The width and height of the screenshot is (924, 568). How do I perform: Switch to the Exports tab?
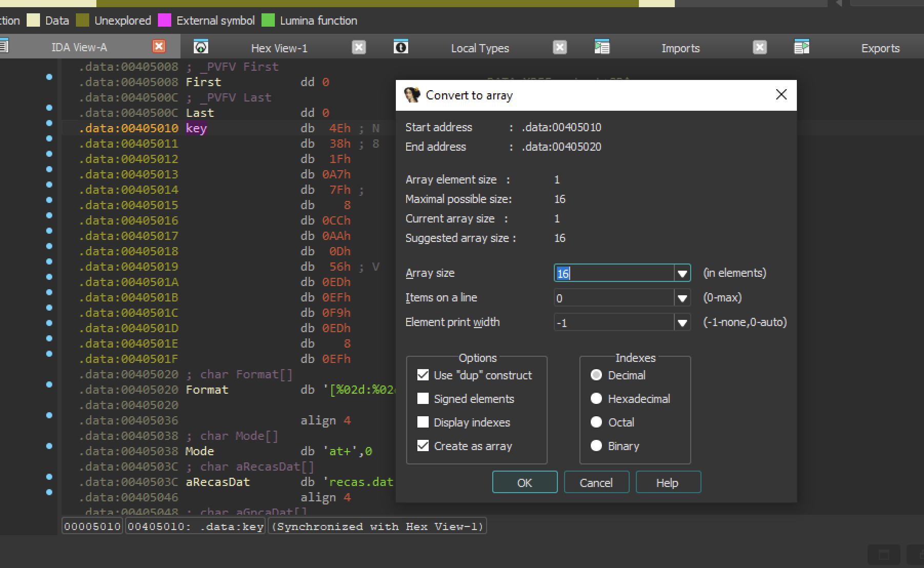click(x=880, y=48)
